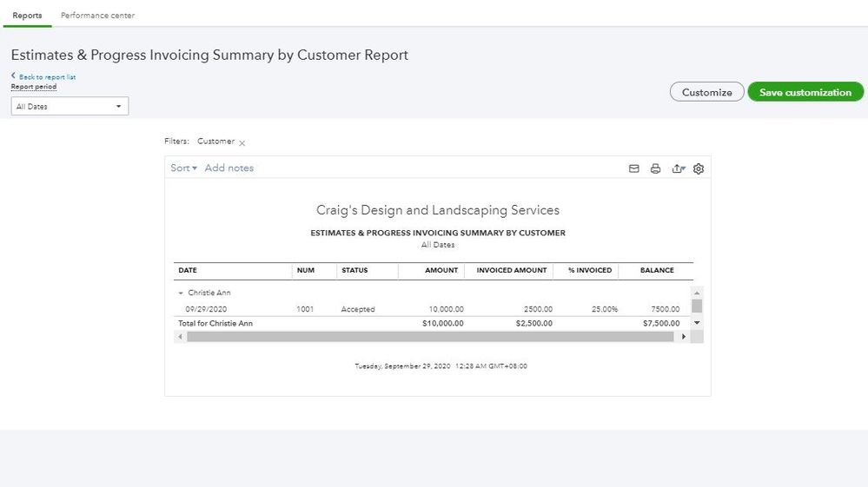
Task: Click the Report period label
Action: pos(34,87)
